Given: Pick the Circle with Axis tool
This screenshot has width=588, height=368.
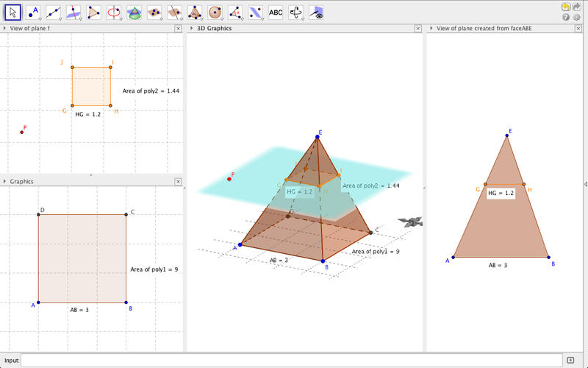Looking at the screenshot, I should (114, 12).
